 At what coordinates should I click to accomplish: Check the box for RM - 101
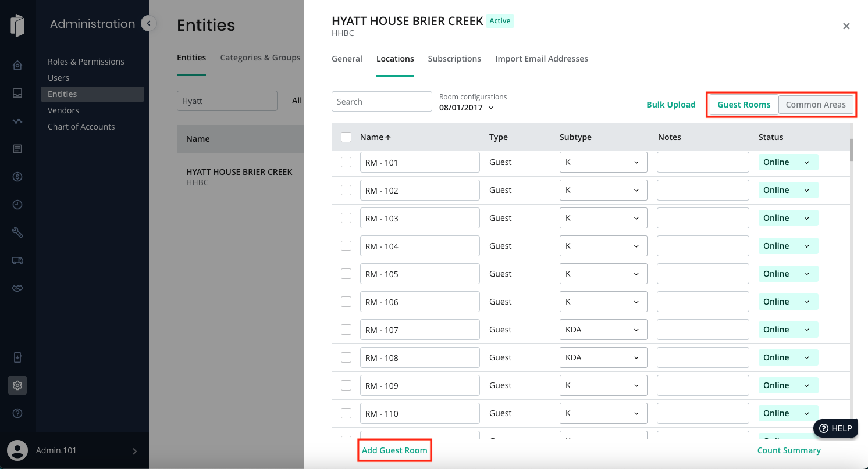coord(346,162)
